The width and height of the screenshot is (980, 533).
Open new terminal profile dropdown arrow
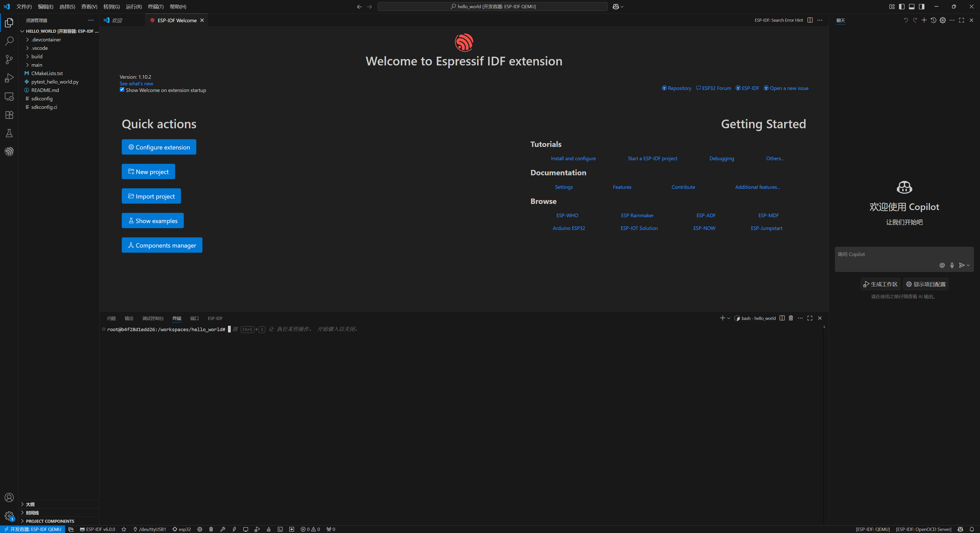[729, 318]
